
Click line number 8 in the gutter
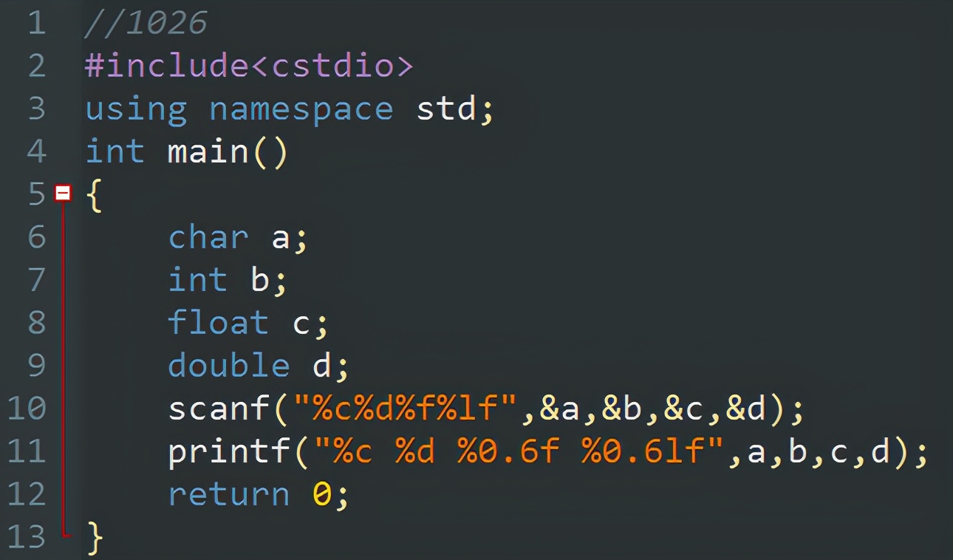click(35, 323)
